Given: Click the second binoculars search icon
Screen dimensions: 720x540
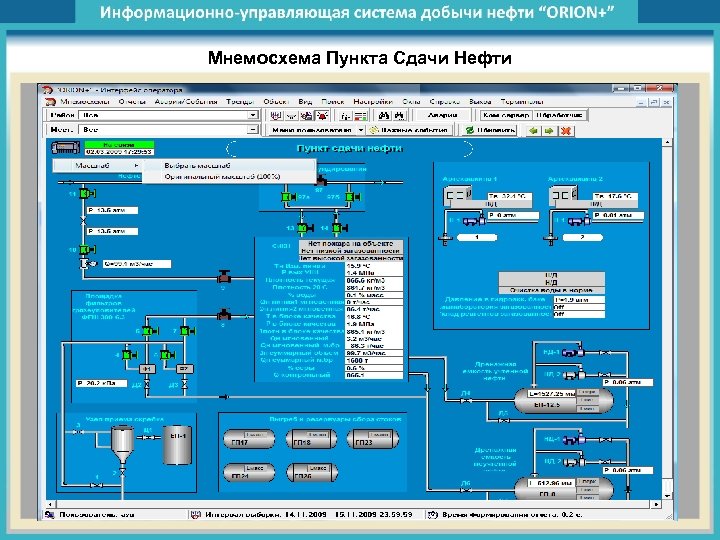Looking at the screenshot, I should pos(399,115).
